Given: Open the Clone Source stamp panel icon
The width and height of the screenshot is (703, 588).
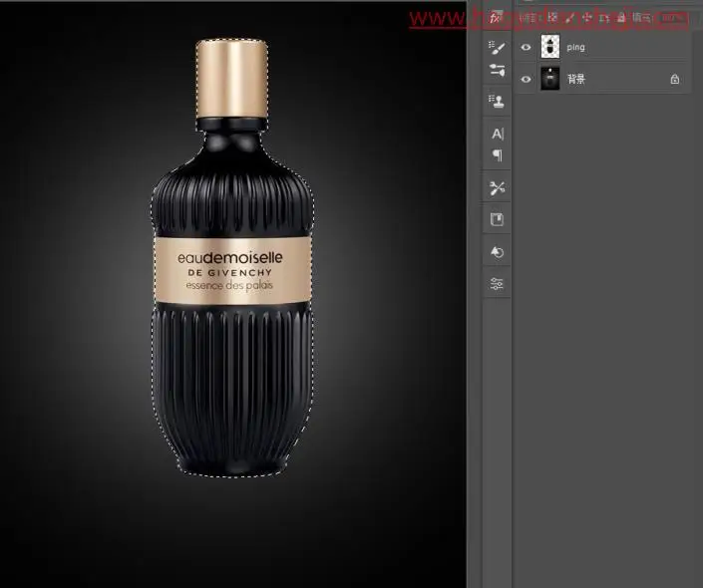Looking at the screenshot, I should tap(497, 101).
